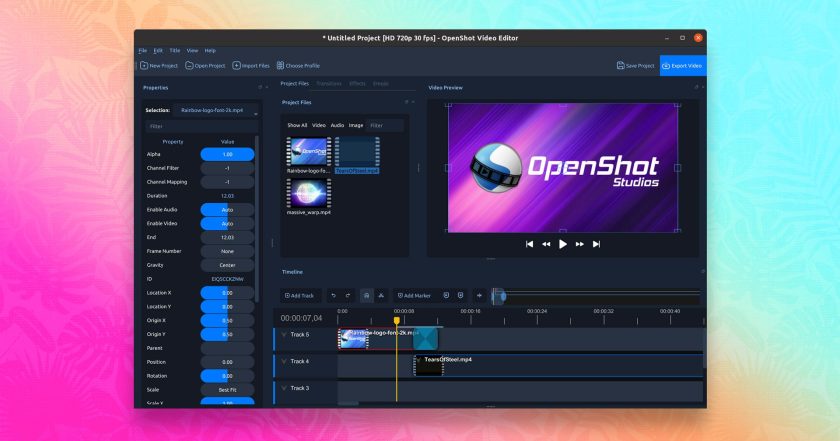Float the Properties panel
This screenshot has height=441, width=840.
click(x=260, y=87)
